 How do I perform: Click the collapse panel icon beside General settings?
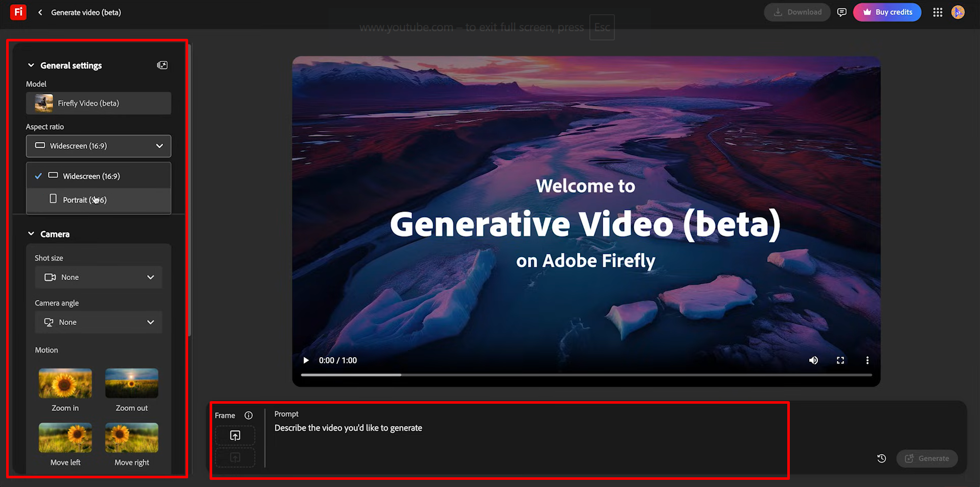(162, 65)
